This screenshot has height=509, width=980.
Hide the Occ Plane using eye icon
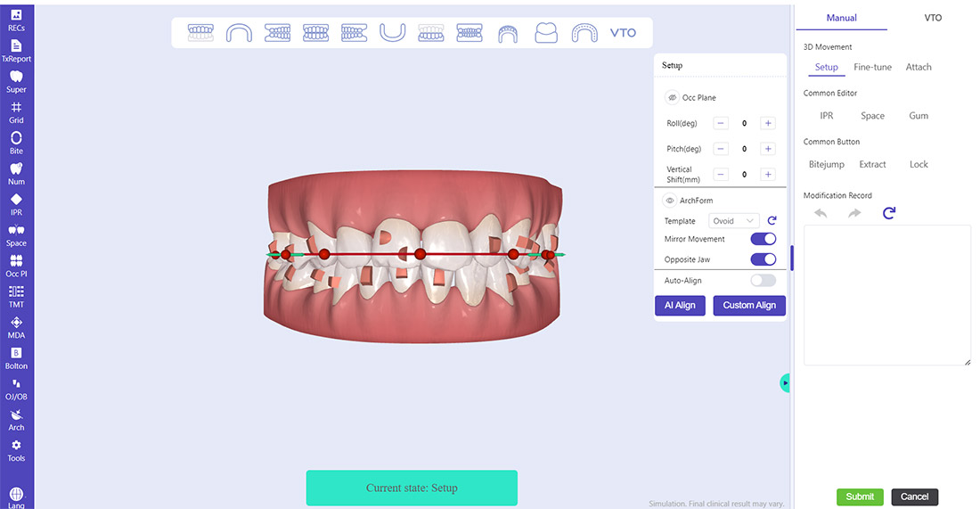[x=673, y=97]
